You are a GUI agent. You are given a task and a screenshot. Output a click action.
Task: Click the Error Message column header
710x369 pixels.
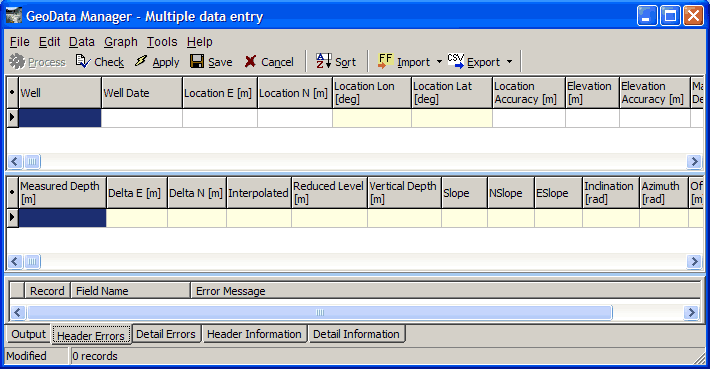pyautogui.click(x=446, y=291)
